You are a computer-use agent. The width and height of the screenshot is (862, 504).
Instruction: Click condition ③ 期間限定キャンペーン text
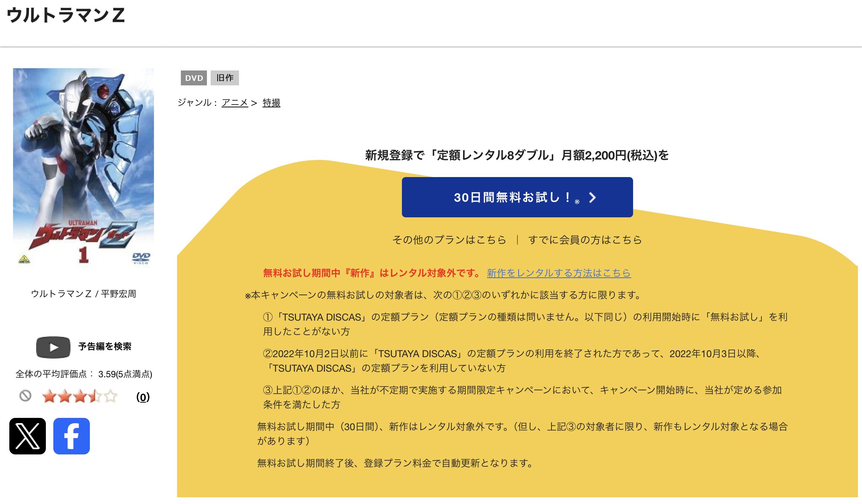522,397
